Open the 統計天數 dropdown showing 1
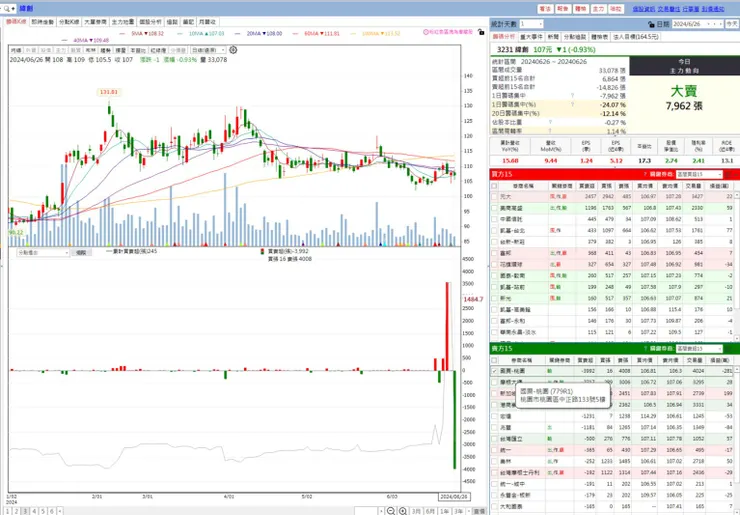740x515 pixels. click(531, 24)
